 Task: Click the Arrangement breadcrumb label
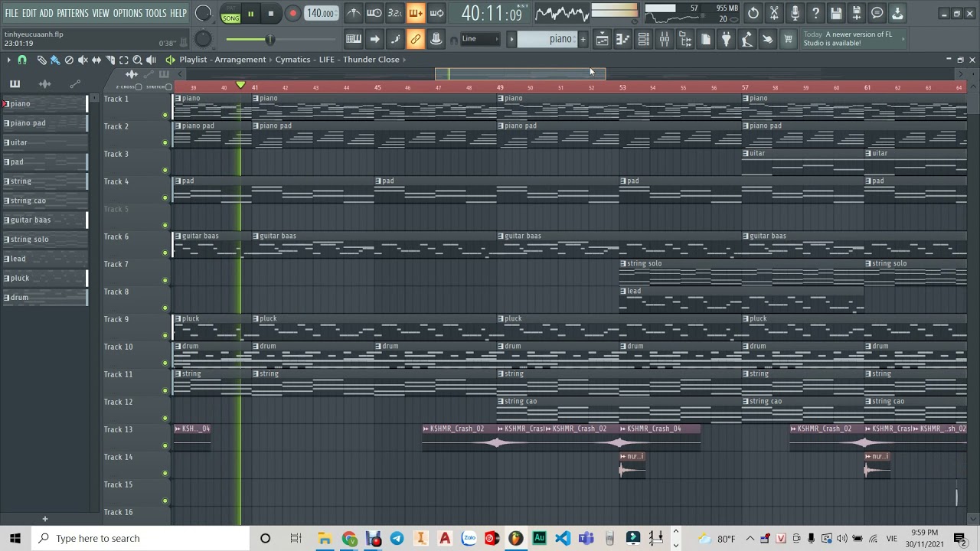240,60
